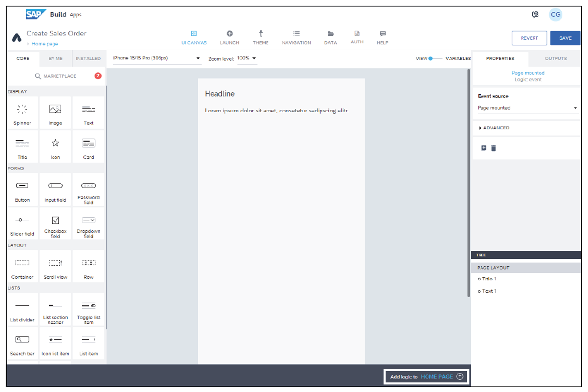The image size is (588, 392).
Task: Open the Event source dropdown
Action: pos(527,107)
